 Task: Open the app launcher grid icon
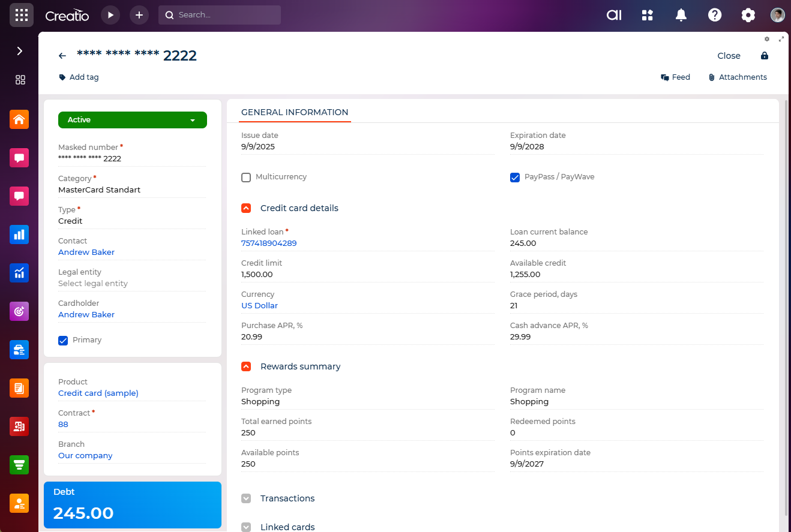(x=21, y=15)
